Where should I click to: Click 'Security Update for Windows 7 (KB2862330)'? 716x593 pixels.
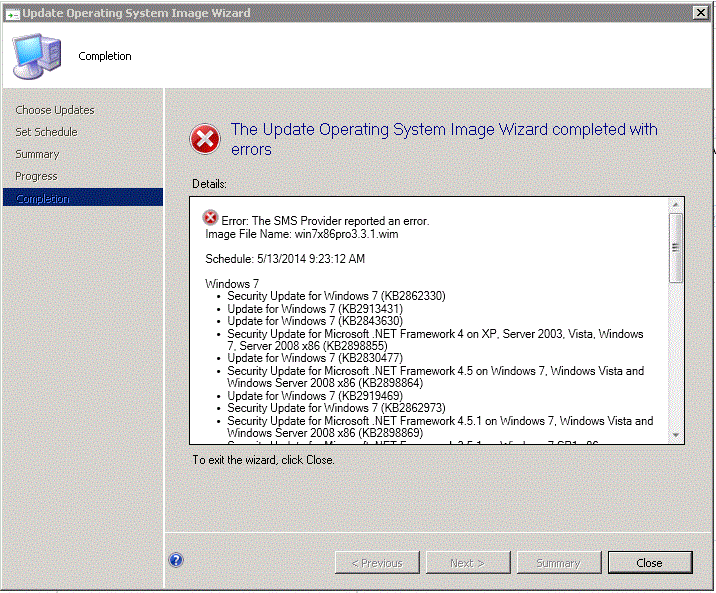pos(336,296)
